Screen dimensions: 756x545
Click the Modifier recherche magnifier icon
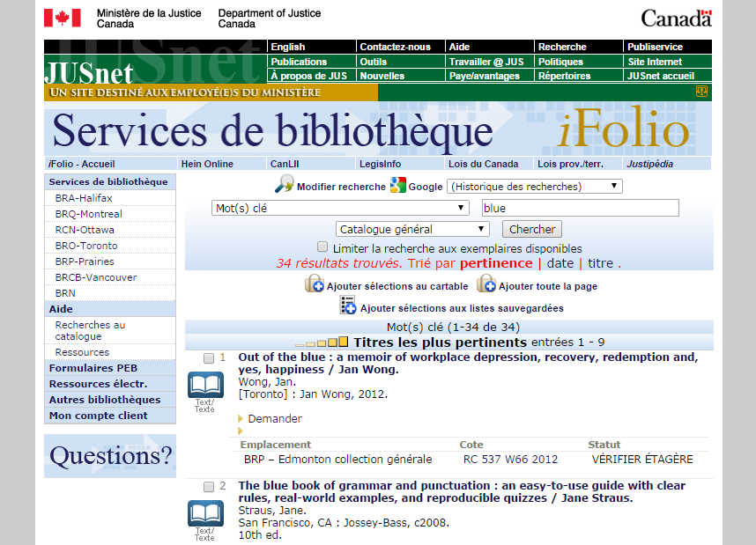click(285, 185)
